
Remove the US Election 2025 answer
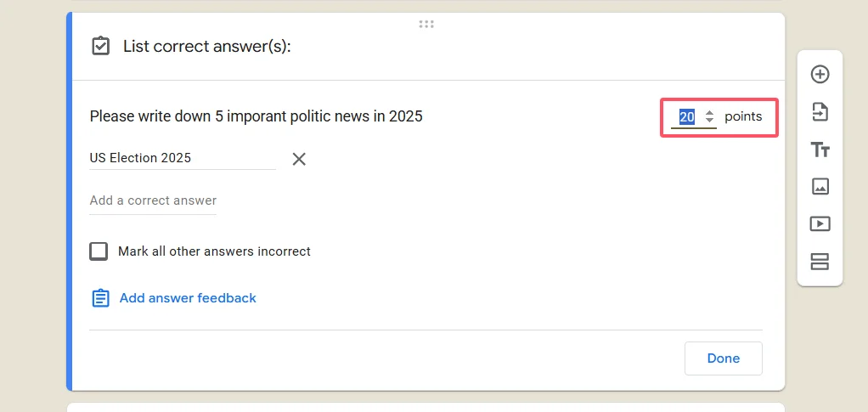pyautogui.click(x=299, y=159)
